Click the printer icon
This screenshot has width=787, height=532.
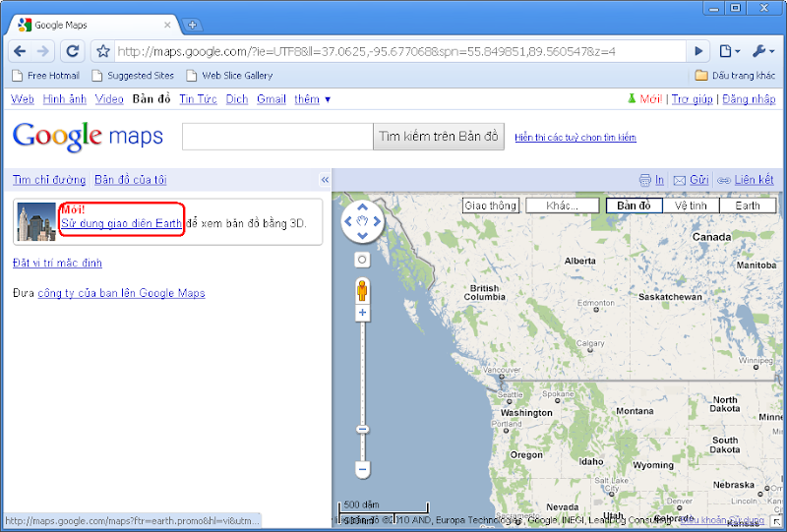point(645,180)
